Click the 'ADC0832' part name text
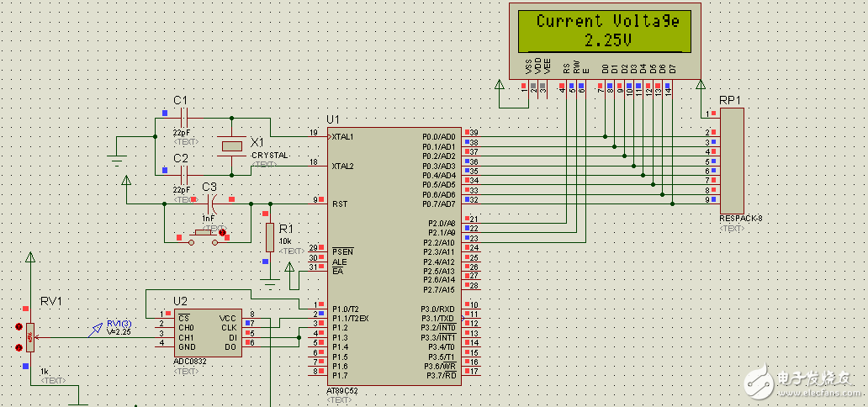This screenshot has width=868, height=407. point(188,362)
